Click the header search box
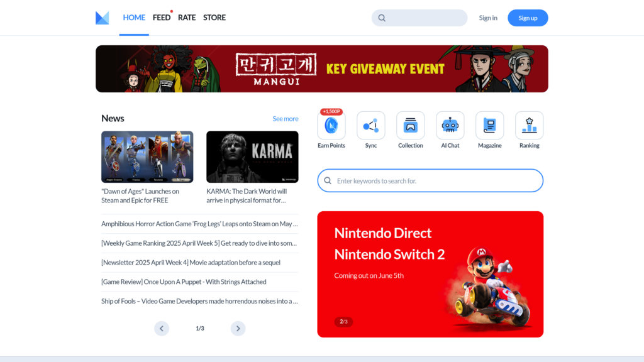Image resolution: width=644 pixels, height=362 pixels. (419, 18)
